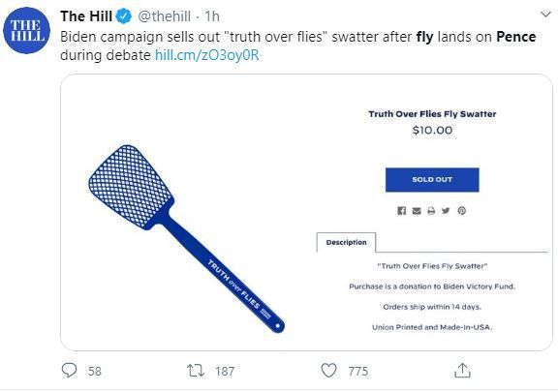Share product via Twitter bird icon

[x=446, y=211]
